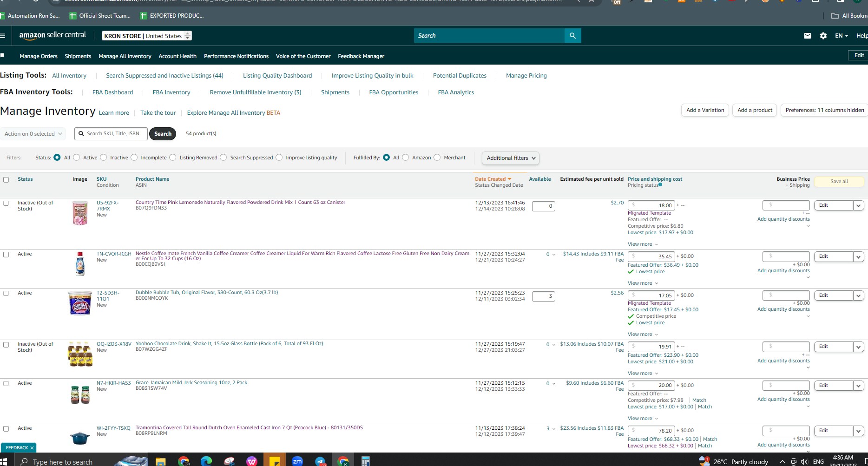
Task: Select the Amazon fulfilled-by radio
Action: (x=406, y=158)
